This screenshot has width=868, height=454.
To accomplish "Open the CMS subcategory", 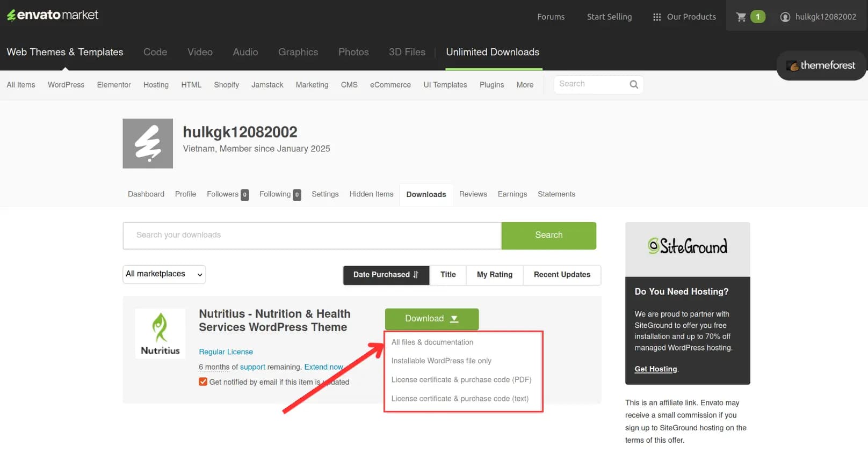I will point(349,85).
